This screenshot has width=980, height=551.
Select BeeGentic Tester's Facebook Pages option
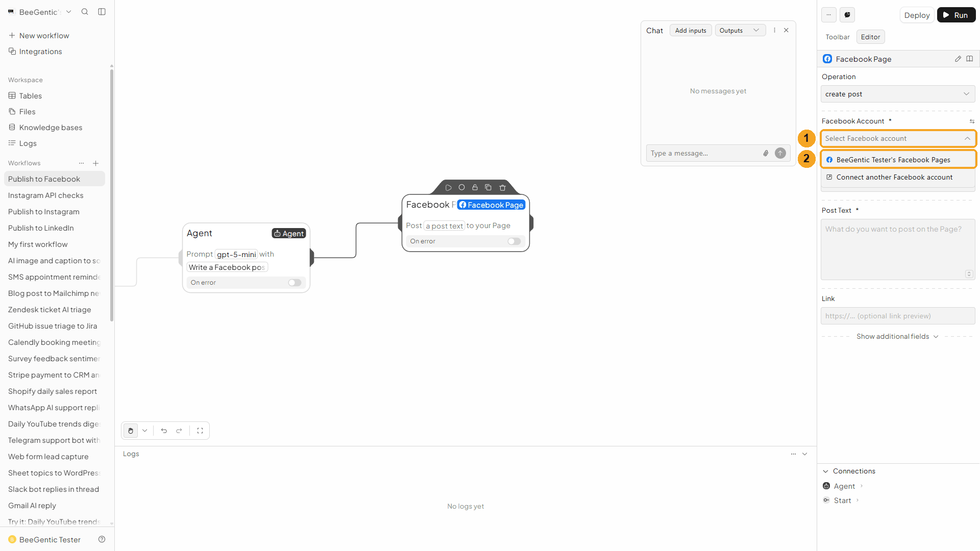[x=898, y=160]
